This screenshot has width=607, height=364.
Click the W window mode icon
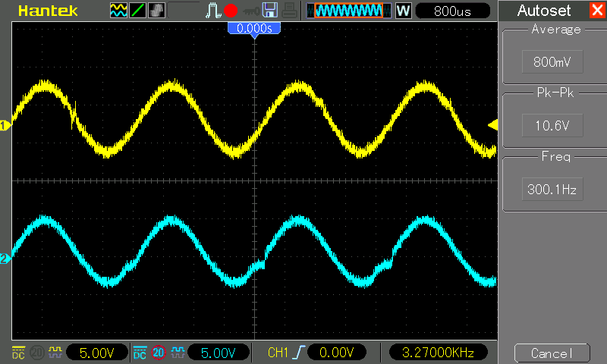pos(403,11)
